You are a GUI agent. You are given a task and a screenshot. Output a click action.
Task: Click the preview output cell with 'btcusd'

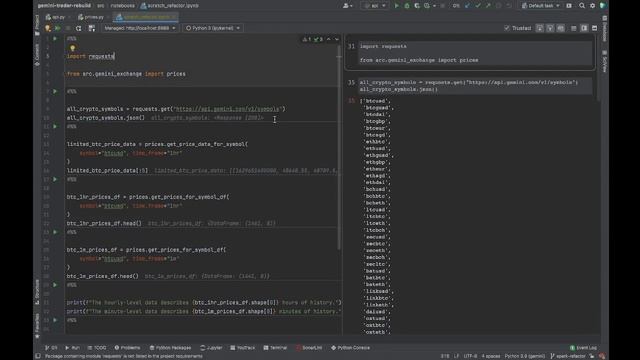(375, 101)
